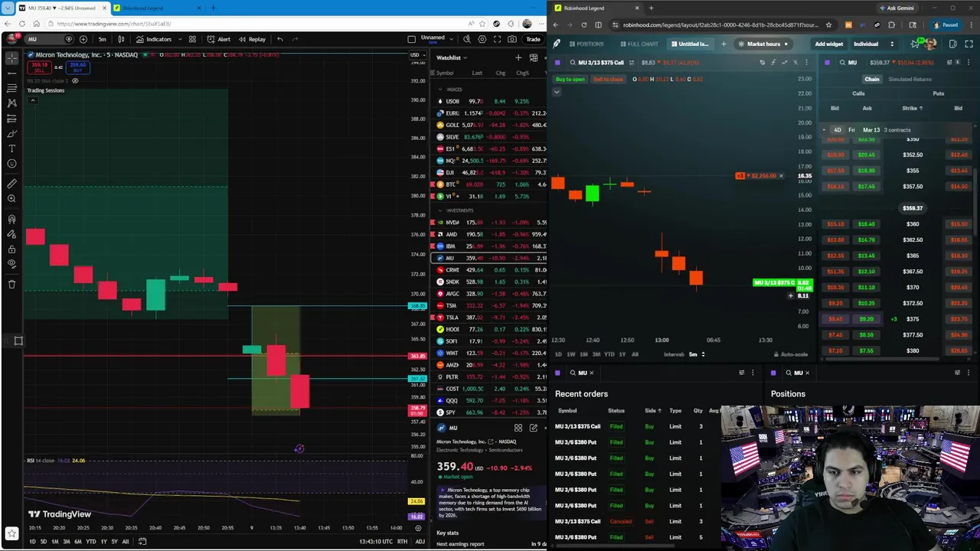Viewport: 980px width, 551px height.
Task: Open Robinhood Legend feather logo menu
Action: click(557, 44)
